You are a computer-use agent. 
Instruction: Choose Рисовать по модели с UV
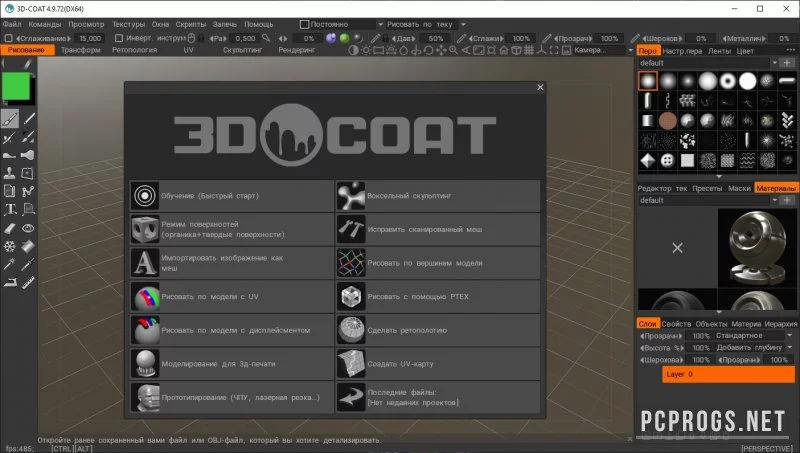point(232,297)
